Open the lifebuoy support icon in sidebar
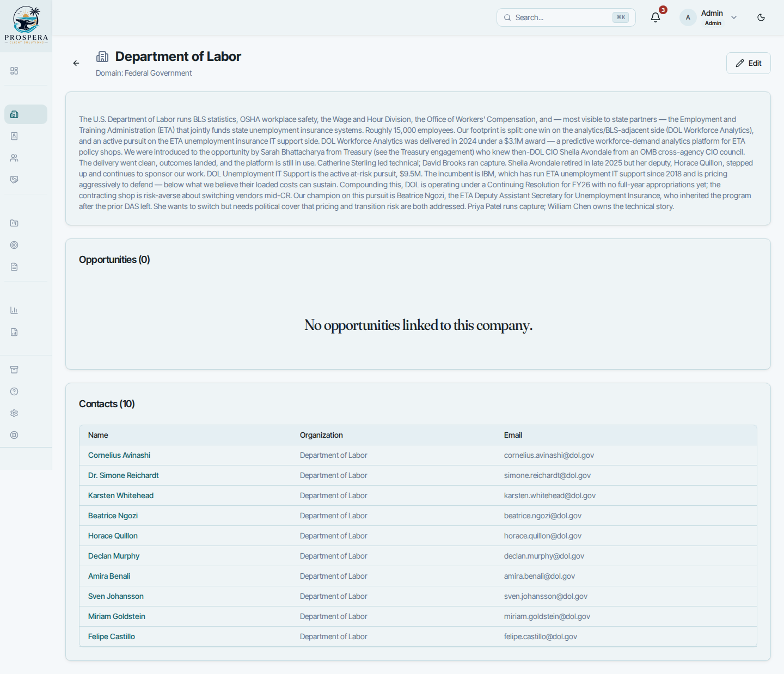 click(14, 435)
